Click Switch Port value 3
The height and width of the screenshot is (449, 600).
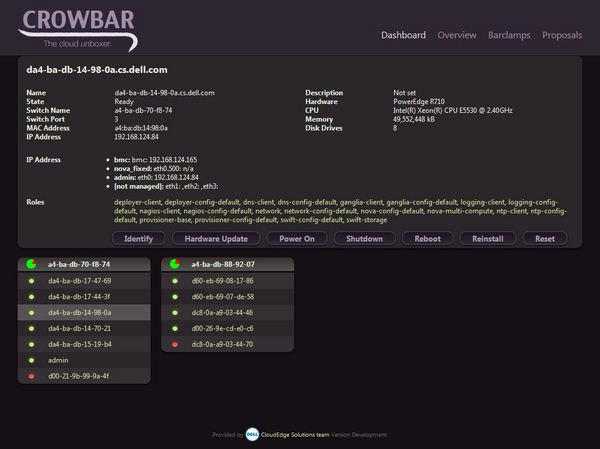[x=116, y=119]
